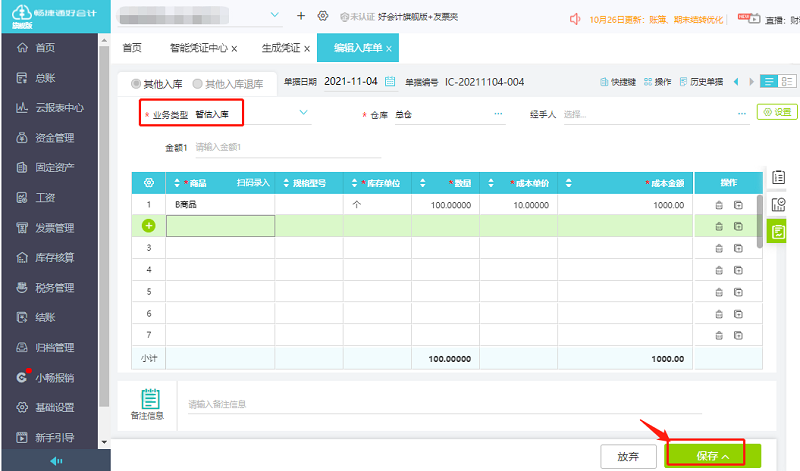This screenshot has width=800, height=471.
Task: Click the table column settings gear
Action: point(149,183)
